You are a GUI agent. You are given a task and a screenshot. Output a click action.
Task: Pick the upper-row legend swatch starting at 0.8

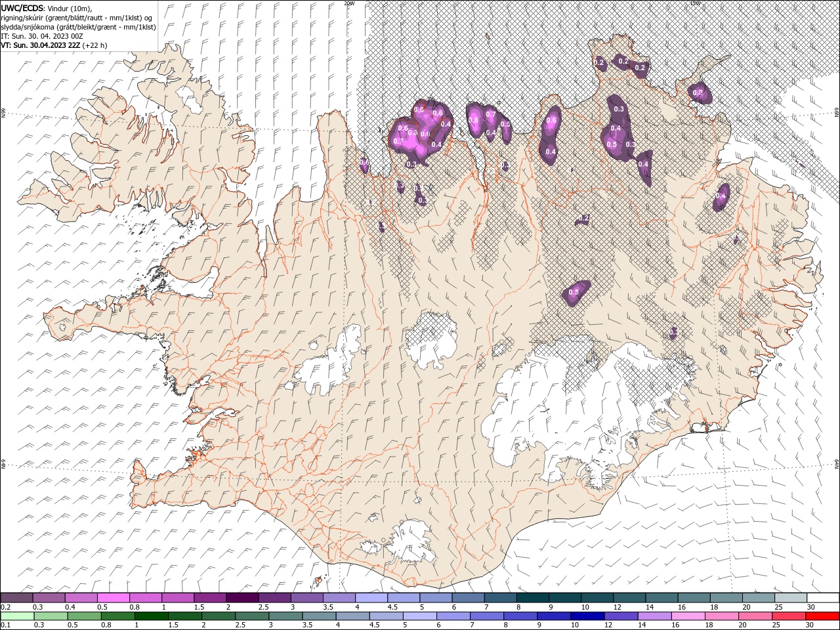[x=146, y=598]
